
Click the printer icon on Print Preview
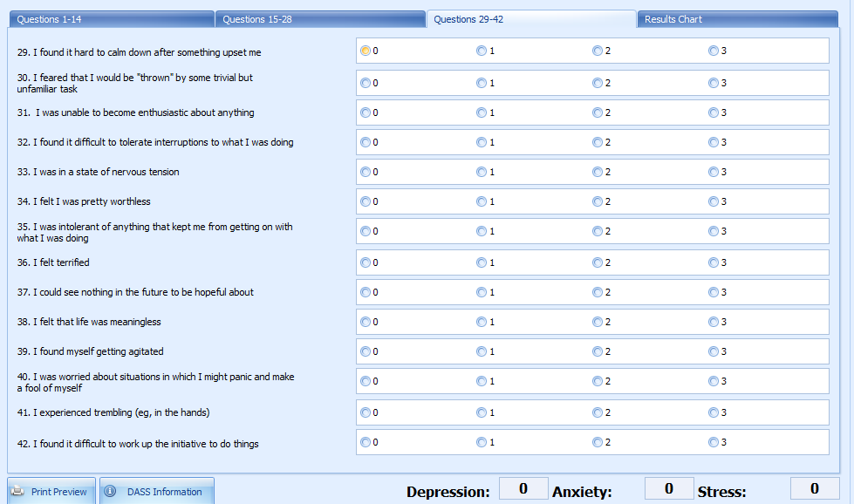(x=17, y=491)
